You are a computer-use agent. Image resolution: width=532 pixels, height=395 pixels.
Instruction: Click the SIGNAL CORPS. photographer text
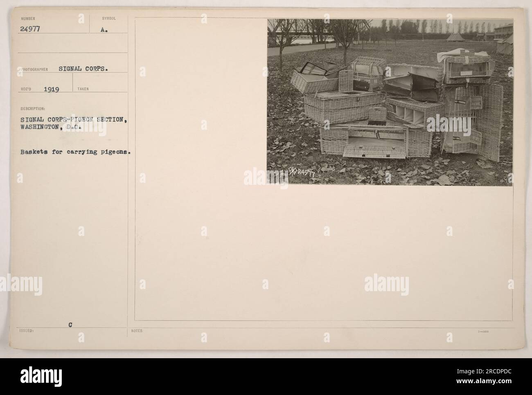[x=83, y=69]
